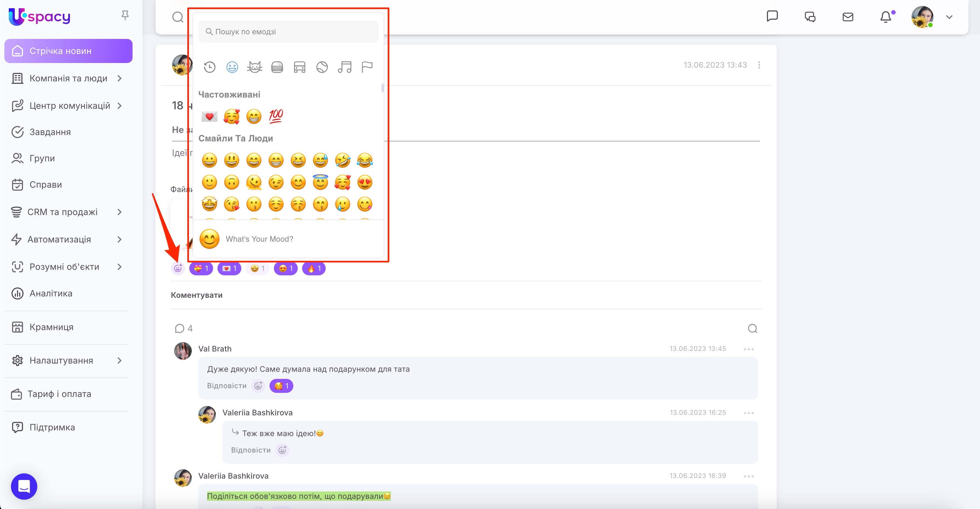Image resolution: width=980 pixels, height=509 pixels.
Task: Click the emoji picker scrollbar
Action: [x=382, y=88]
